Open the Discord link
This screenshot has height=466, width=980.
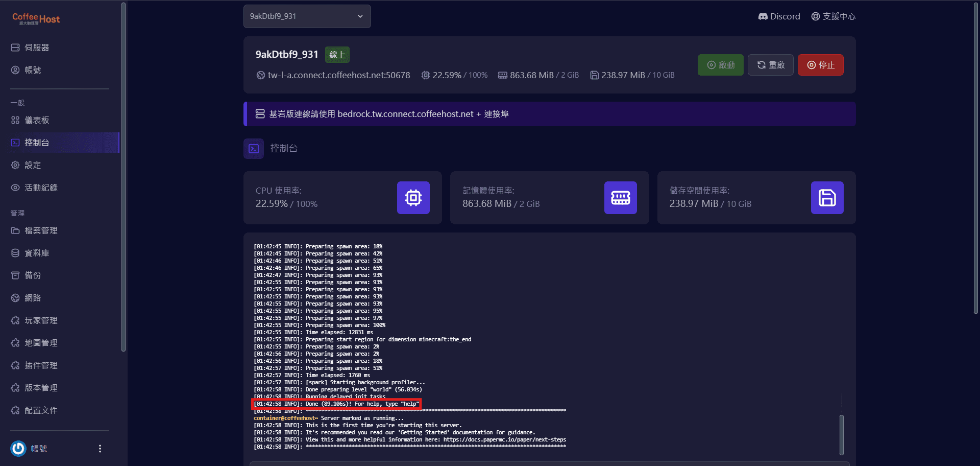pyautogui.click(x=779, y=16)
